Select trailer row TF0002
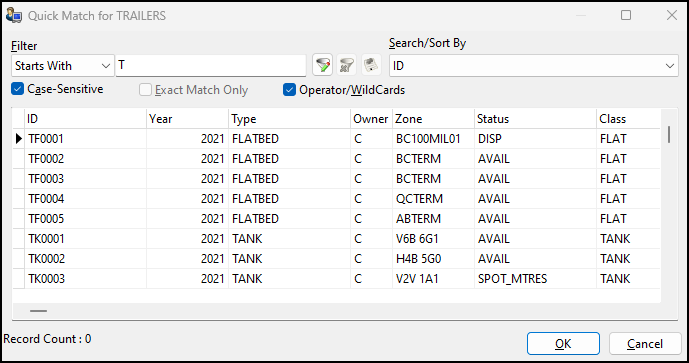 [x=336, y=159]
